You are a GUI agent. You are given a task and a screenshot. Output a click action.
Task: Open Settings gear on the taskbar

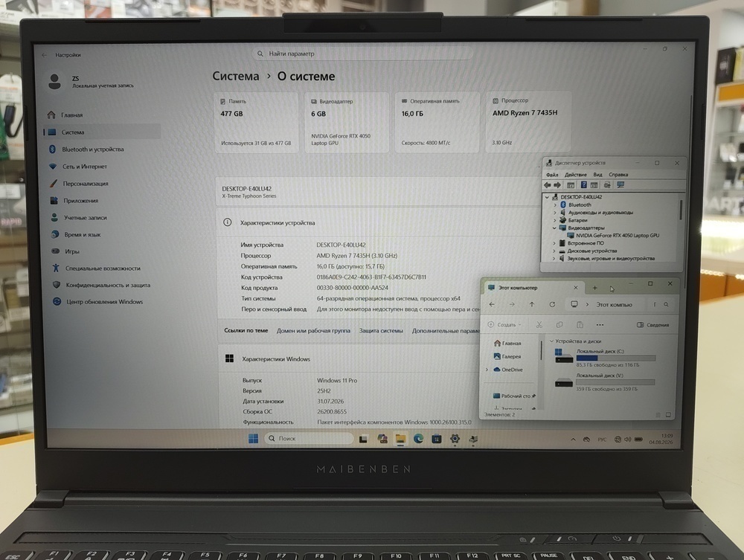[x=455, y=439]
